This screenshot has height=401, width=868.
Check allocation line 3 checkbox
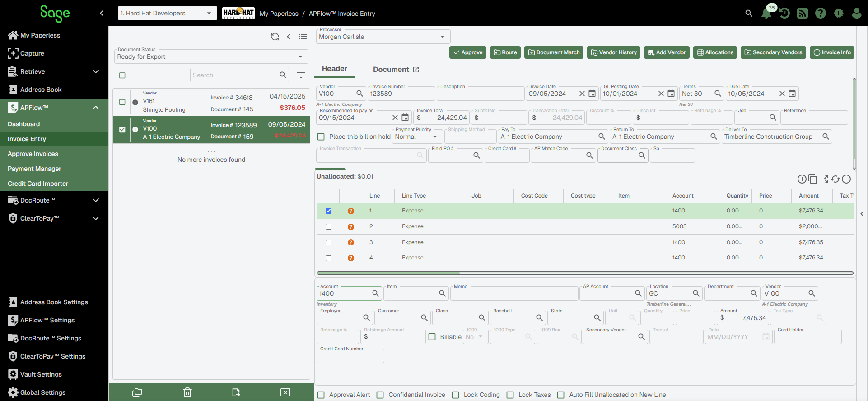[328, 243]
